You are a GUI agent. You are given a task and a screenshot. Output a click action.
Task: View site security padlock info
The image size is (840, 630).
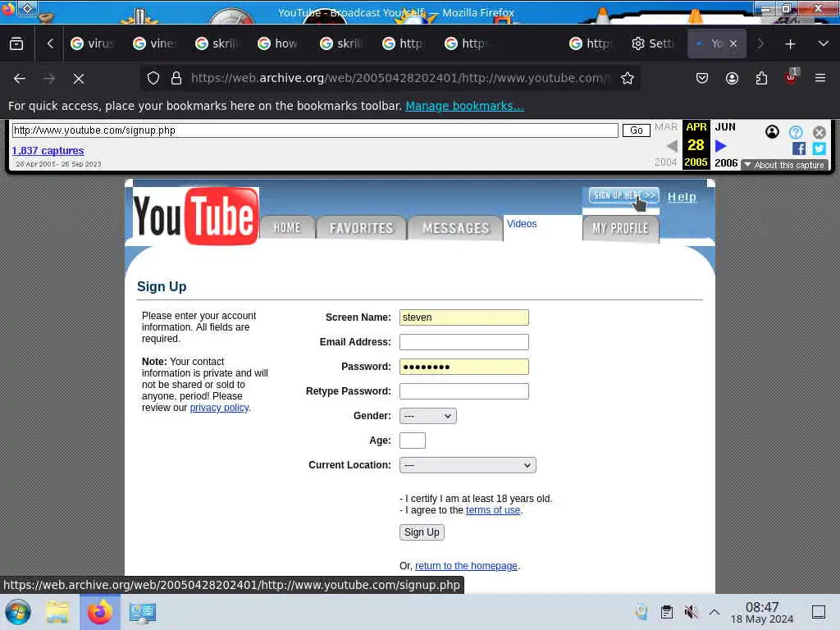[176, 78]
